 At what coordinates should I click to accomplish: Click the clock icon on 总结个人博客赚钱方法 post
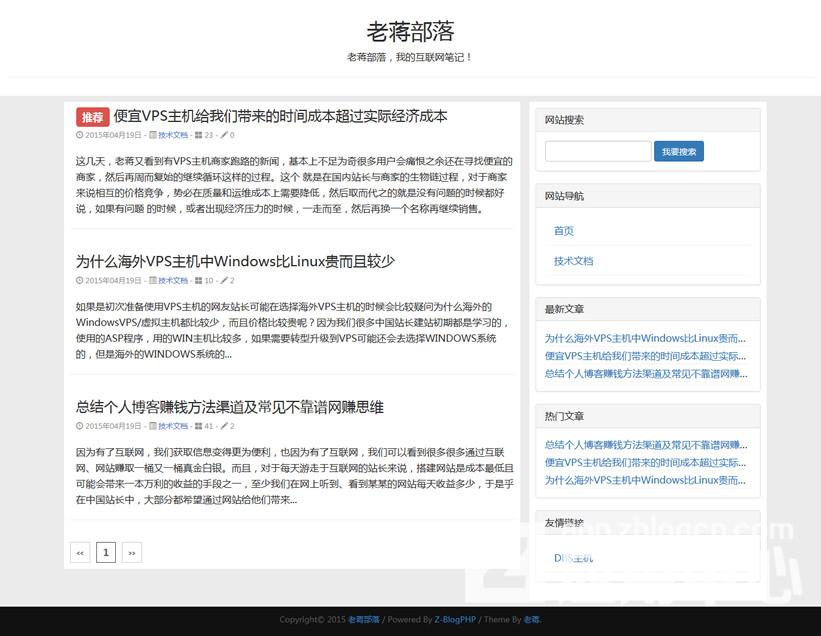coord(80,426)
